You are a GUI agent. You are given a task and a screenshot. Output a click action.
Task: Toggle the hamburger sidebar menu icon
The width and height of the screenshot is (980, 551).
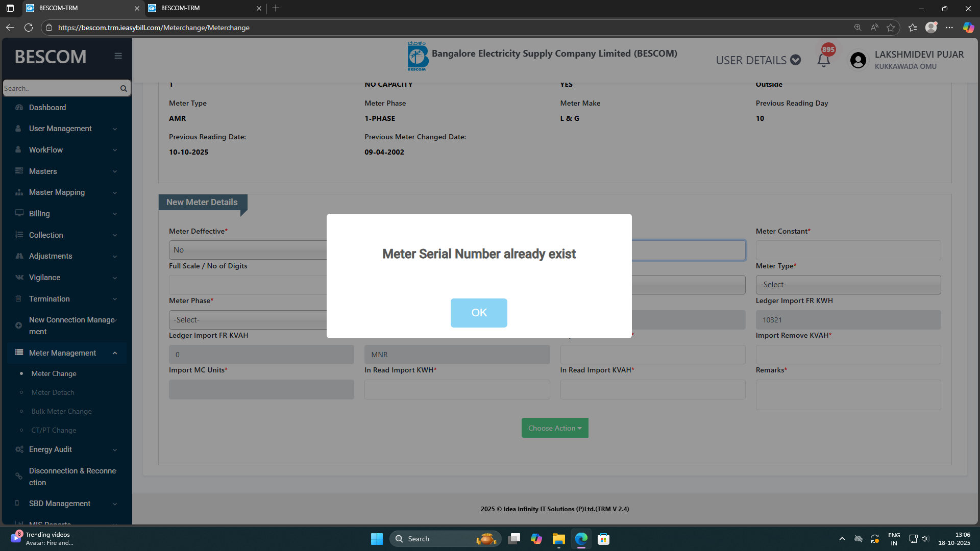coord(118,56)
